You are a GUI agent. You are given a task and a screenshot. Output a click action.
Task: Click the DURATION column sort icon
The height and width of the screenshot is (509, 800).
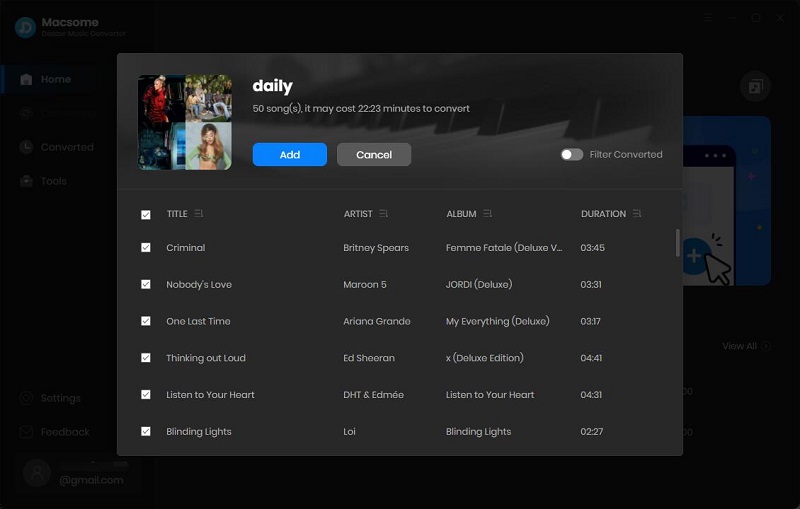(637, 214)
